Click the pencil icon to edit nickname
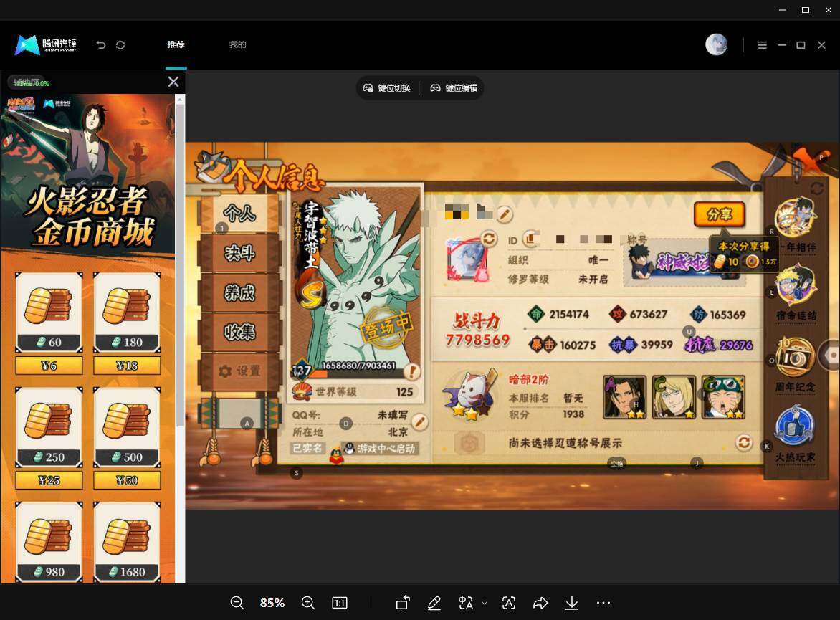Image resolution: width=840 pixels, height=620 pixels. tap(504, 214)
